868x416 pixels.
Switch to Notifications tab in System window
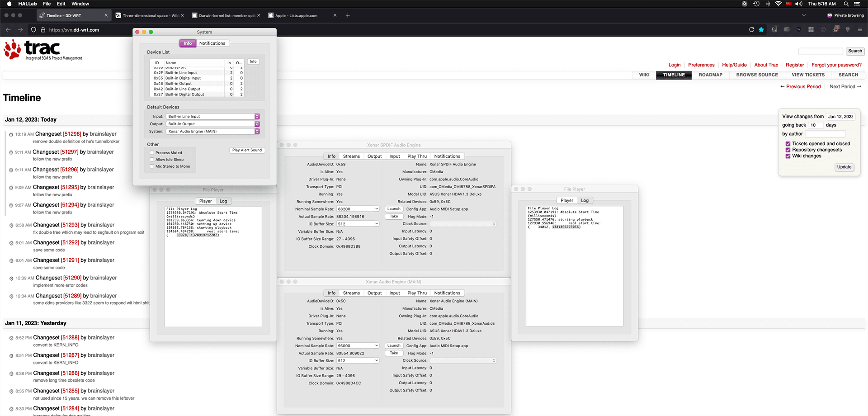click(x=212, y=43)
